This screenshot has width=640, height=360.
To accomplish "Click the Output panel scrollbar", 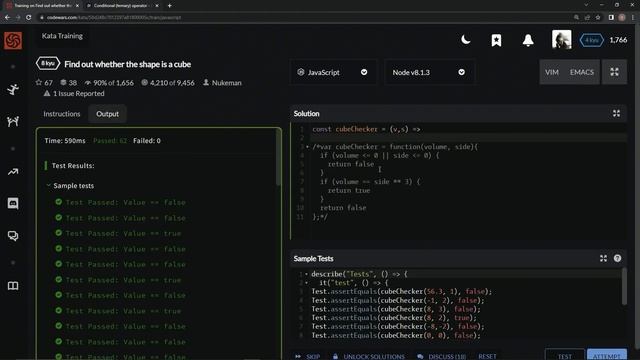I will 278,158.
